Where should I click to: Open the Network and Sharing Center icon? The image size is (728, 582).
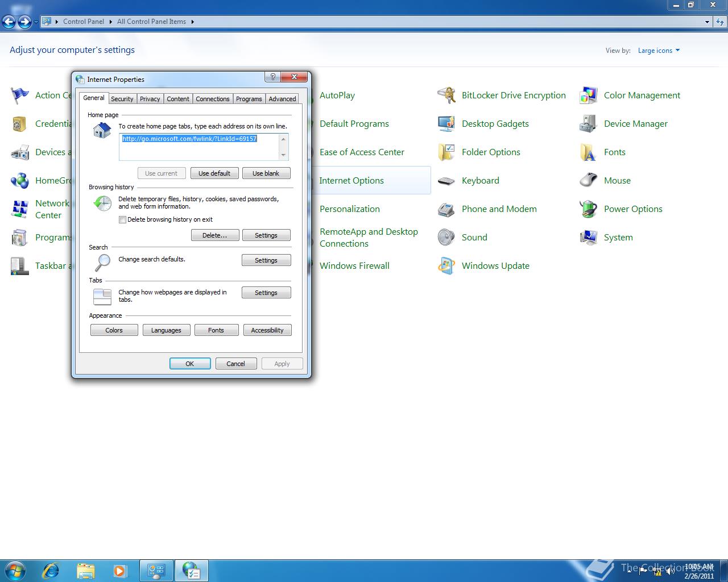pos(20,209)
